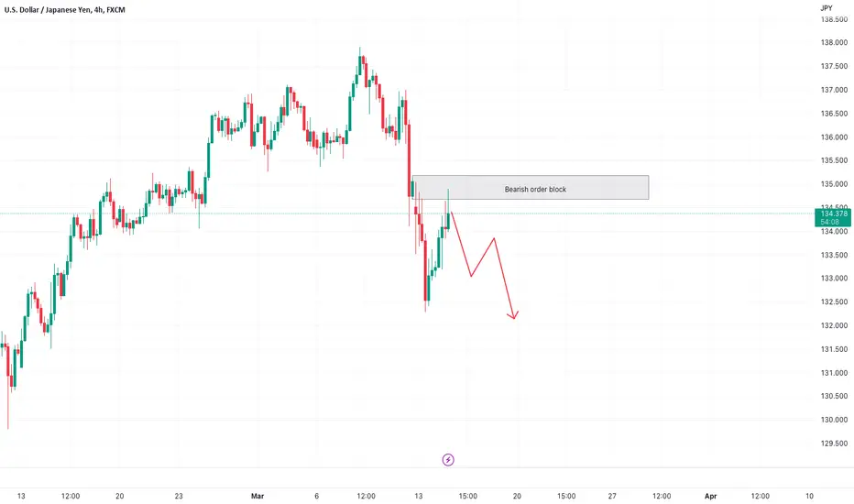Click the JPY currency label
854x504 pixels.
tap(827, 8)
